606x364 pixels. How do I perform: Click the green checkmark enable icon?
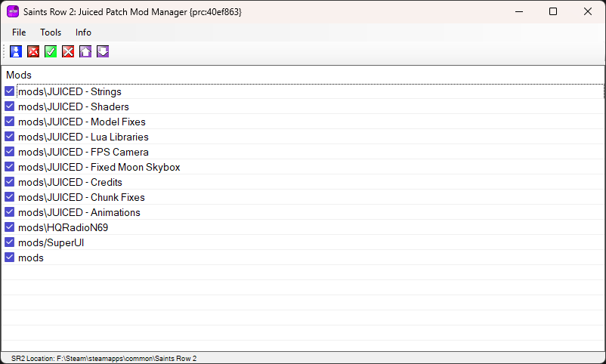pos(51,51)
